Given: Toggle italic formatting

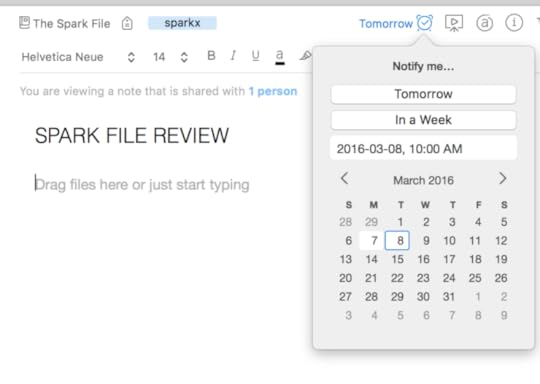Looking at the screenshot, I should pyautogui.click(x=233, y=55).
